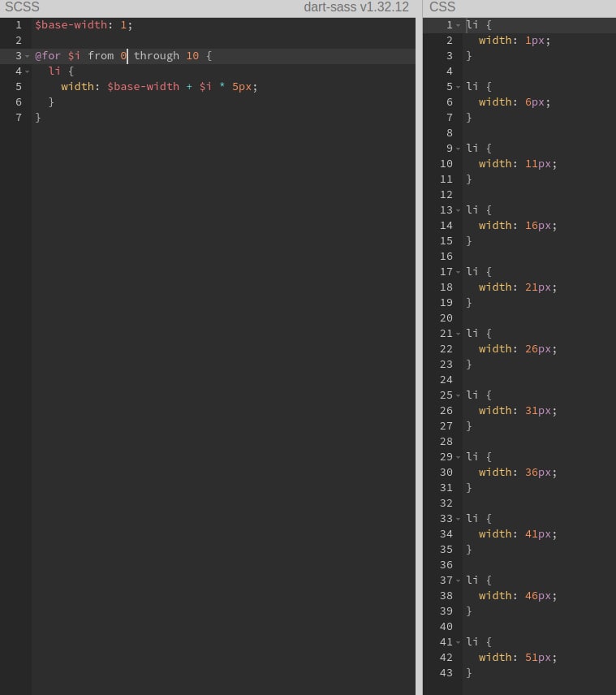Collapse the fold arrow on CSS line 13

coord(459,210)
